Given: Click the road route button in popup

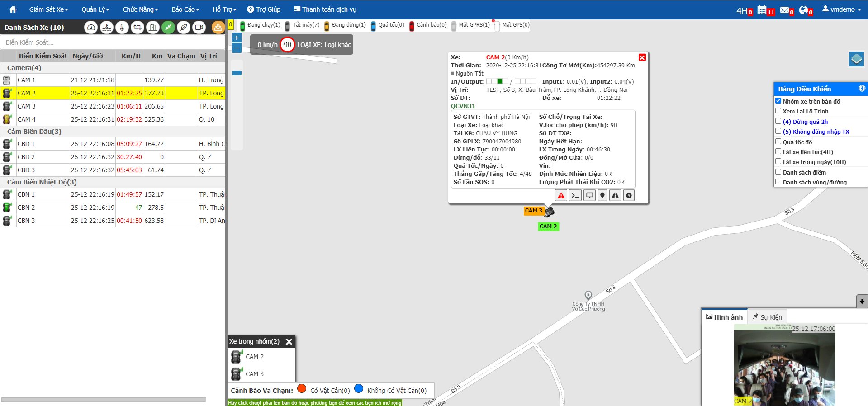Looking at the screenshot, I should pos(615,195).
